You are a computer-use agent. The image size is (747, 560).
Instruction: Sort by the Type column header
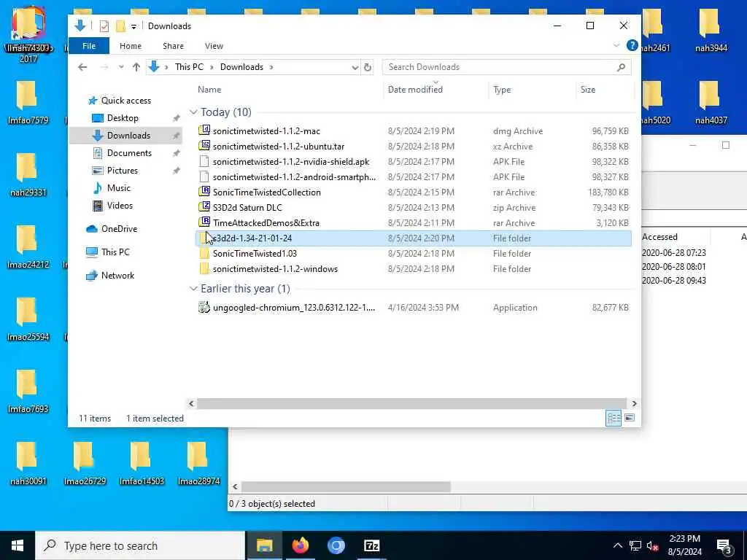pyautogui.click(x=502, y=90)
